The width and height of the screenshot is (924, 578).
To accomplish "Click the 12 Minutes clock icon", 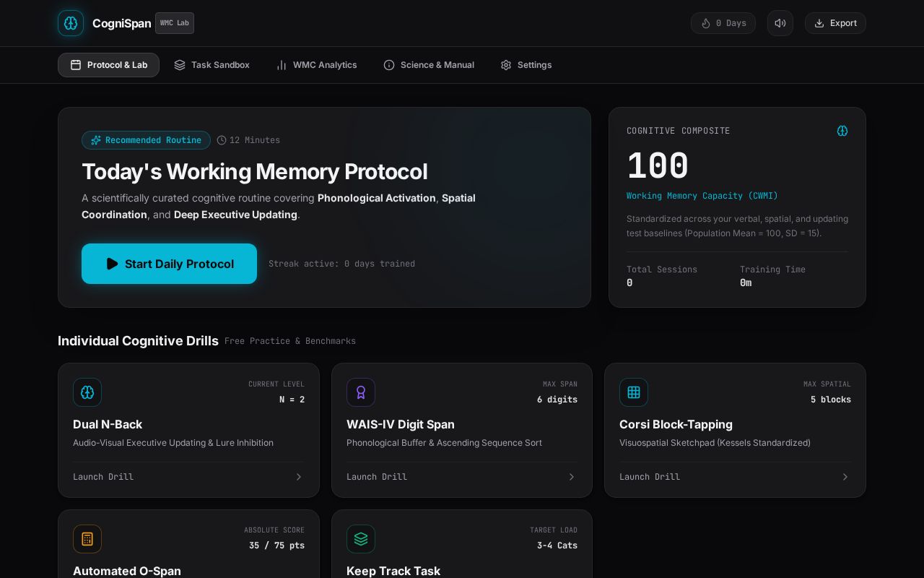I will (222, 140).
